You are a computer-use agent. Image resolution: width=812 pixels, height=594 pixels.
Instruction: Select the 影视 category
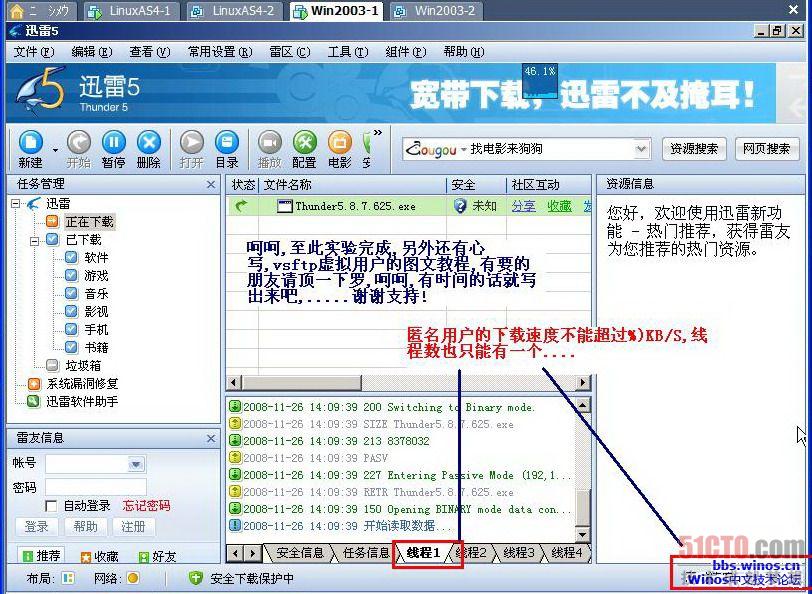pos(96,311)
